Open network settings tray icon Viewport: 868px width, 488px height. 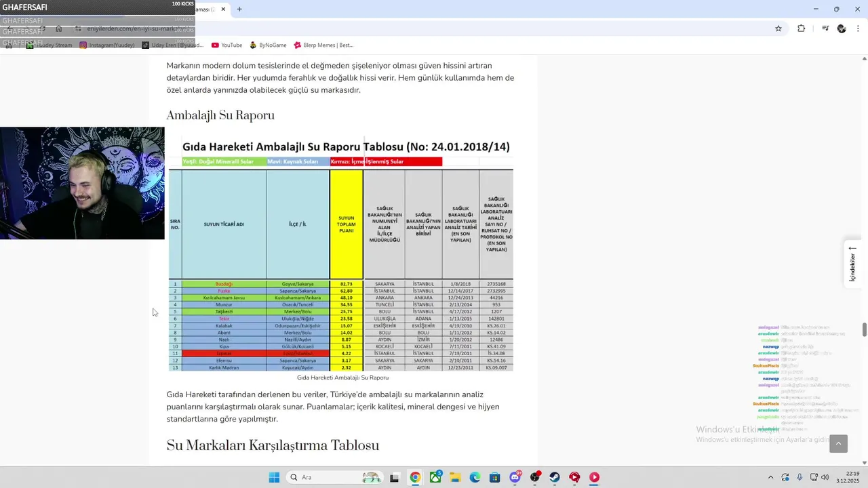point(814,477)
